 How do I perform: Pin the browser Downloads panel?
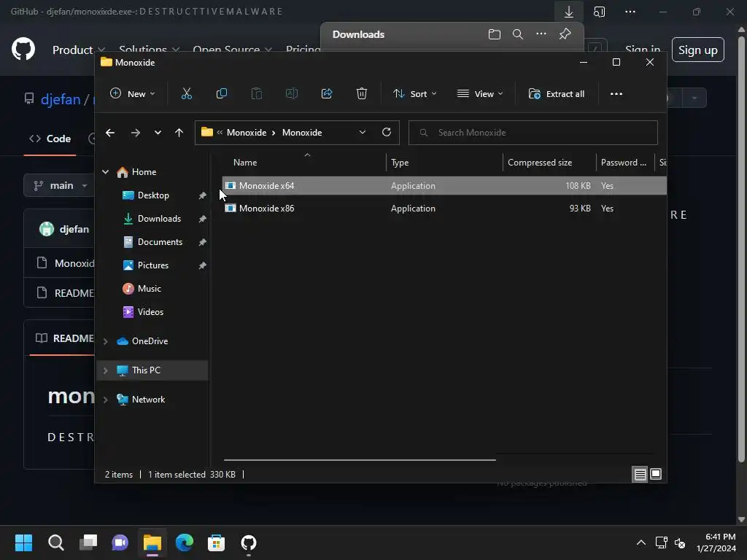pyautogui.click(x=565, y=34)
